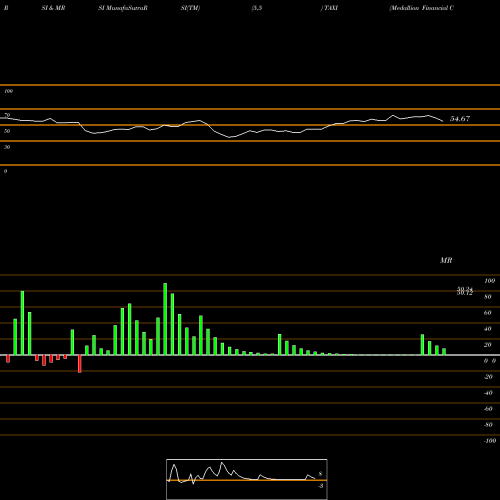
Task: Click the 30 level label on the RSI axis
Action: coord(7,147)
